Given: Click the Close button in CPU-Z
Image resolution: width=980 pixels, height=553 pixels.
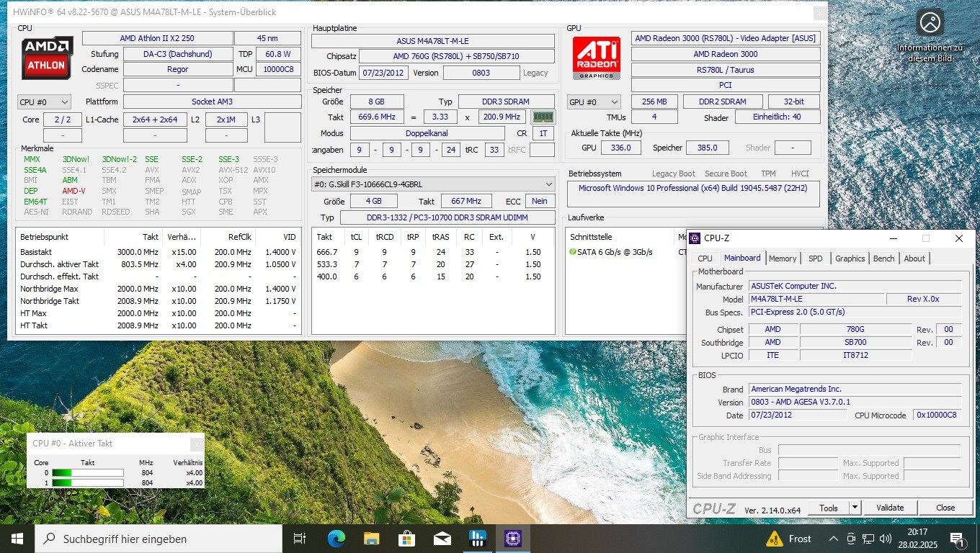Looking at the screenshot, I should pos(945,508).
